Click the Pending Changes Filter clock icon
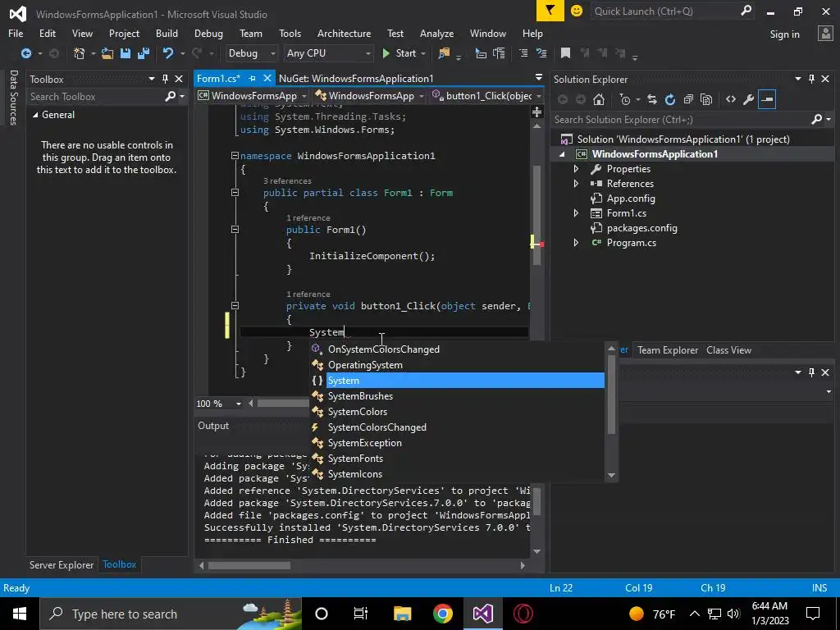 click(625, 99)
